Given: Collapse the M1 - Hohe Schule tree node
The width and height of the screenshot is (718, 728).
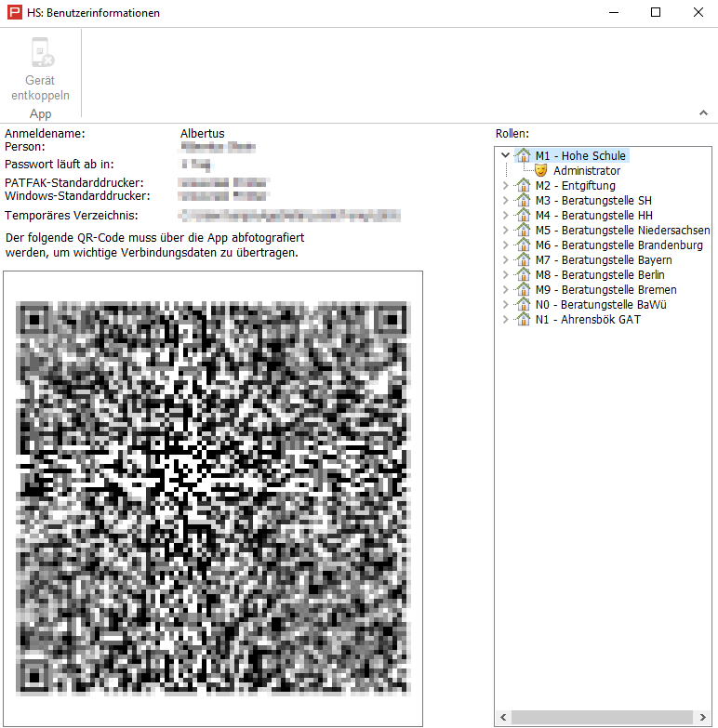Looking at the screenshot, I should click(x=505, y=156).
